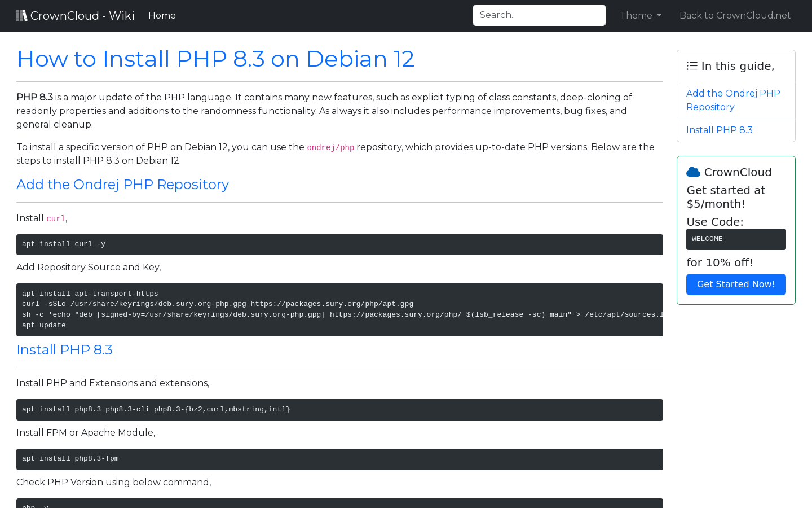
Task: Select Home in the navigation bar
Action: pyautogui.click(x=162, y=15)
